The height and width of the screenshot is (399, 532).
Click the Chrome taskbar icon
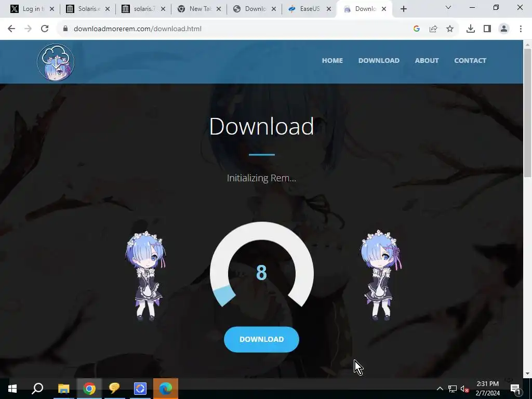89,389
